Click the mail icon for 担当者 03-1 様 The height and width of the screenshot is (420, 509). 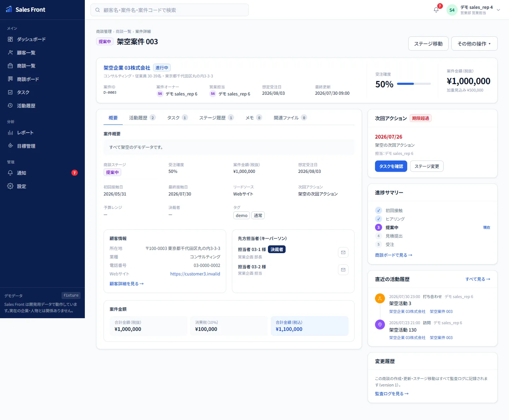343,252
